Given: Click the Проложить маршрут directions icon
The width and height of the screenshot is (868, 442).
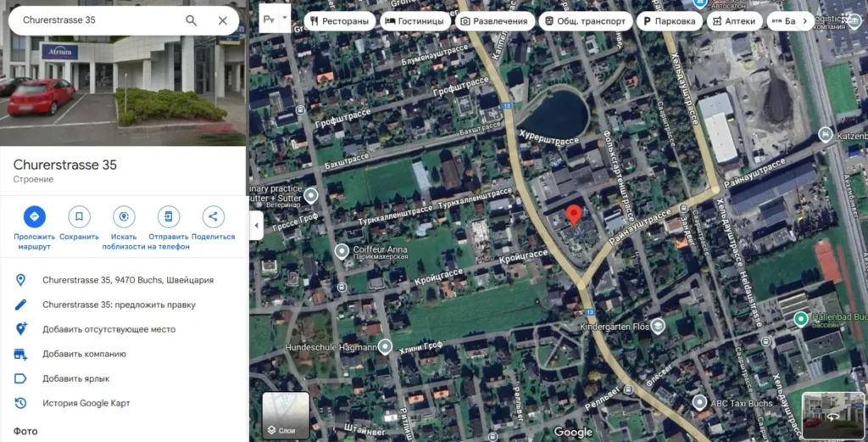Looking at the screenshot, I should pyautogui.click(x=34, y=216).
